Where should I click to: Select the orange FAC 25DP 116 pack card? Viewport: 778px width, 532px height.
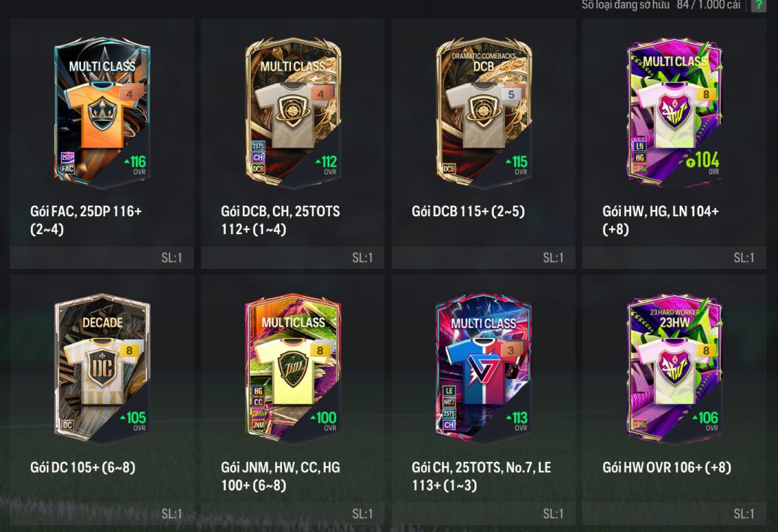tap(103, 113)
